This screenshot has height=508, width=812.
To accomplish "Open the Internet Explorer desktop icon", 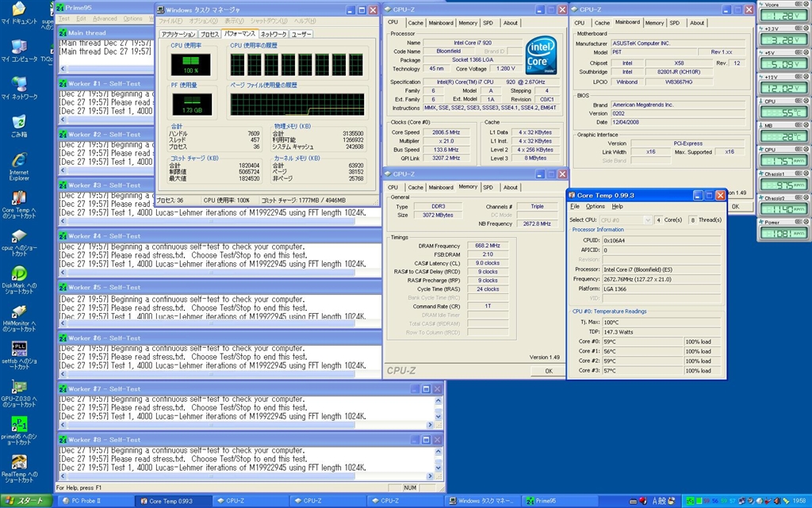I will click(x=18, y=160).
